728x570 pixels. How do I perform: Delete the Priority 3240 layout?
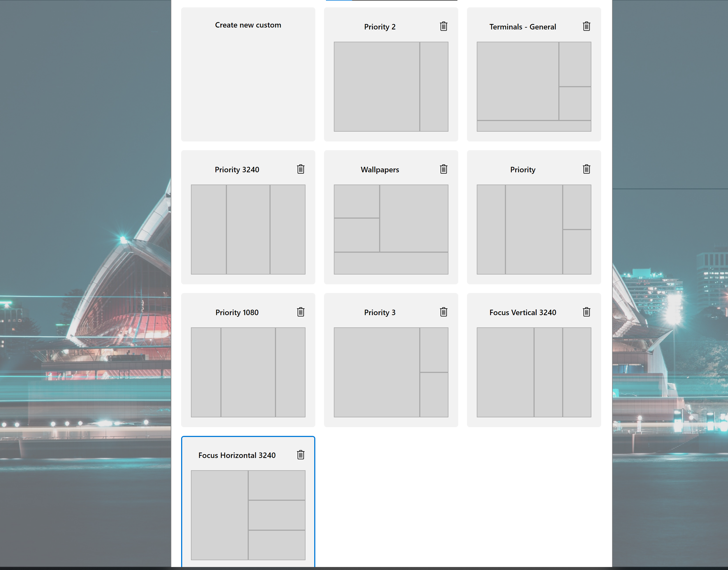pyautogui.click(x=301, y=169)
